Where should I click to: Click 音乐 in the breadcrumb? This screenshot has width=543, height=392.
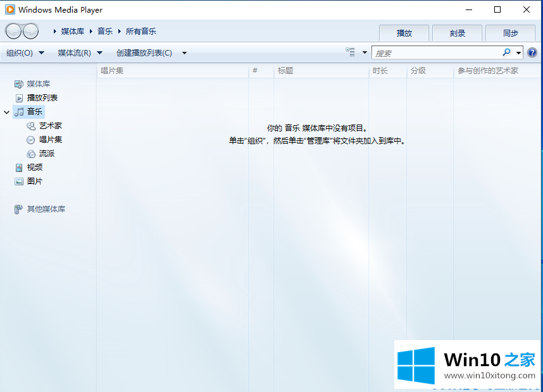coord(105,32)
